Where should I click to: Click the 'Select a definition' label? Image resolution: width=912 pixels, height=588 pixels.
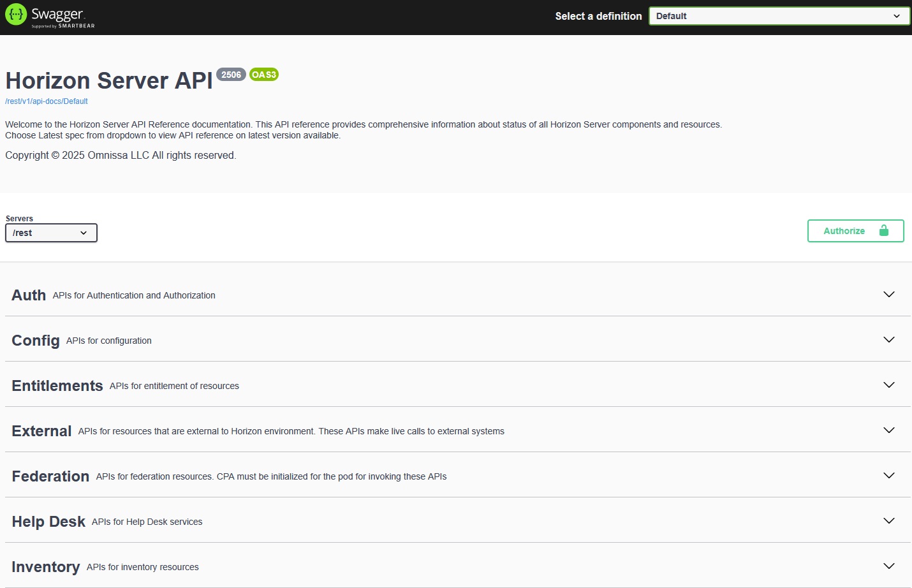(x=598, y=16)
